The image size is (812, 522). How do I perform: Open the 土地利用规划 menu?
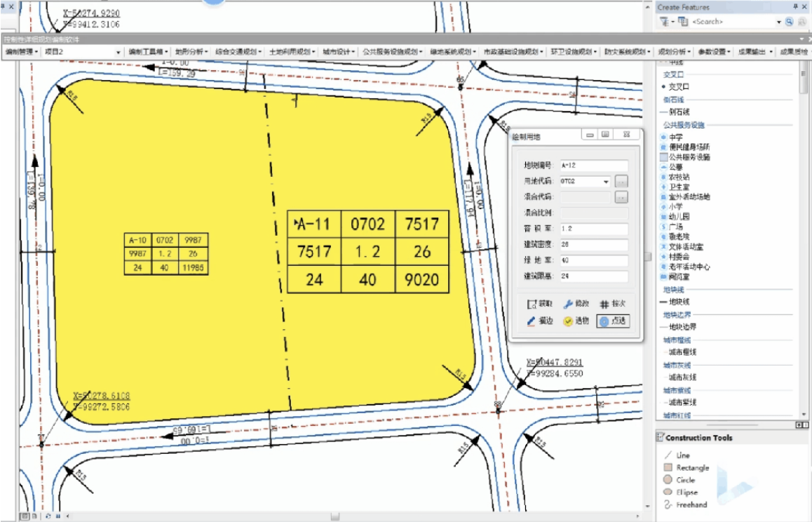coord(292,52)
